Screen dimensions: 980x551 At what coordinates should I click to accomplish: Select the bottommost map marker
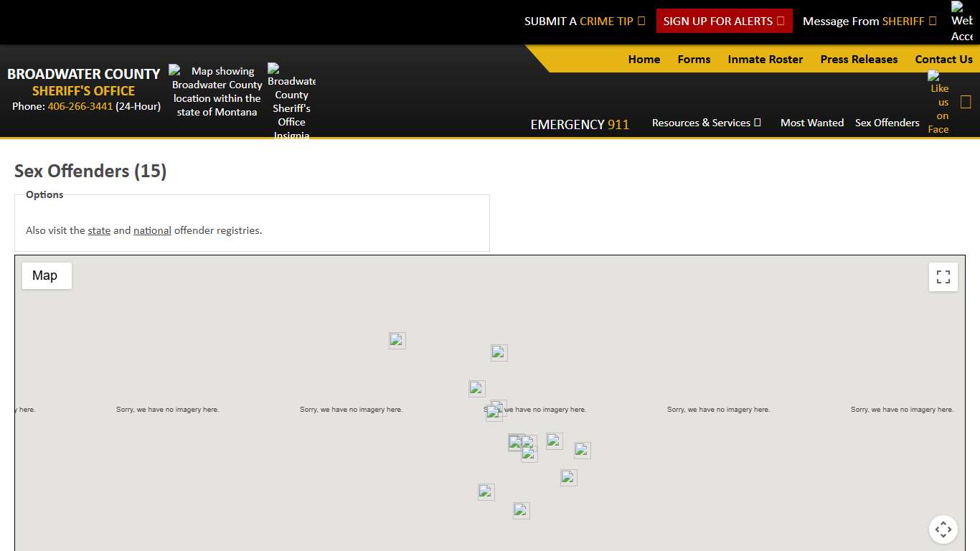522,511
